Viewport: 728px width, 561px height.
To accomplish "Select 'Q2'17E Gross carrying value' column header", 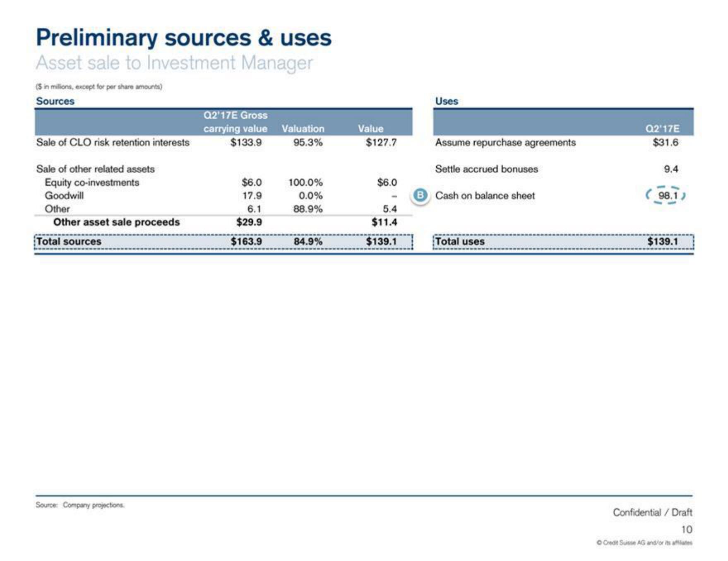I will [235, 122].
